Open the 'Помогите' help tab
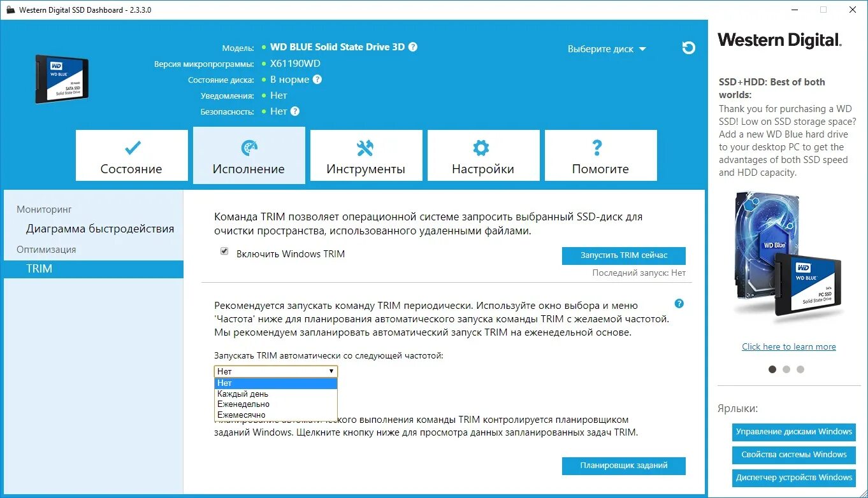 (601, 156)
